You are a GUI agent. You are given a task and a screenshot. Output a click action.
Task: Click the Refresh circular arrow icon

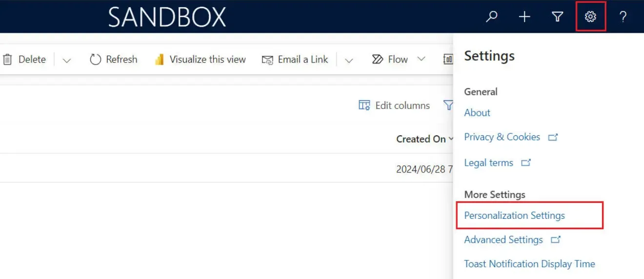(x=95, y=60)
